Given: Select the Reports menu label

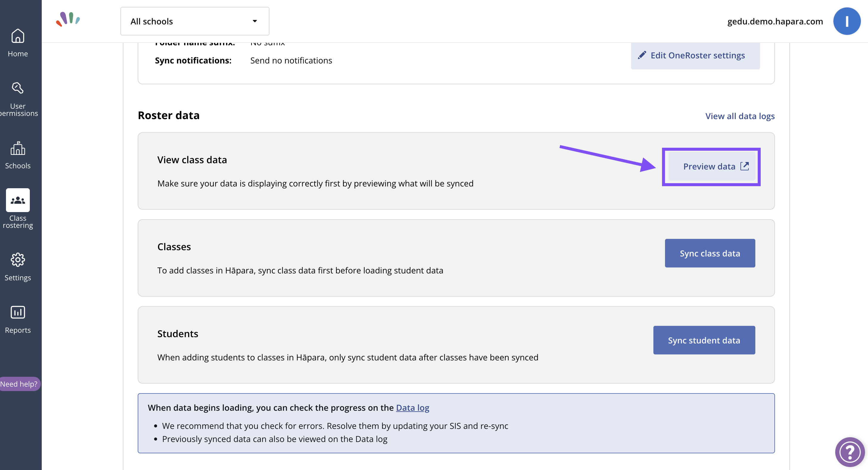Looking at the screenshot, I should 18,330.
